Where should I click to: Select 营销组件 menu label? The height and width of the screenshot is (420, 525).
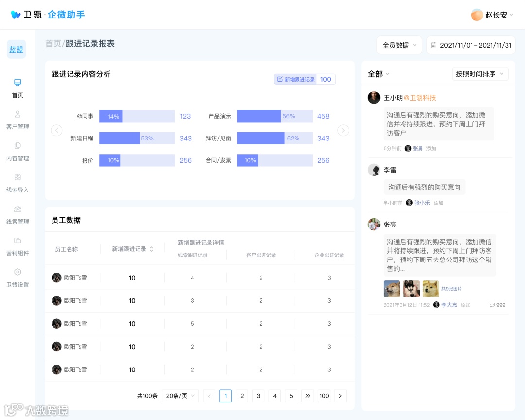[x=17, y=253]
